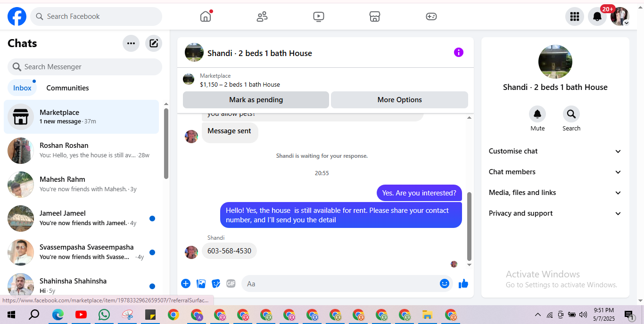Open the emoji picker in message box
The image size is (644, 324).
[x=444, y=283]
